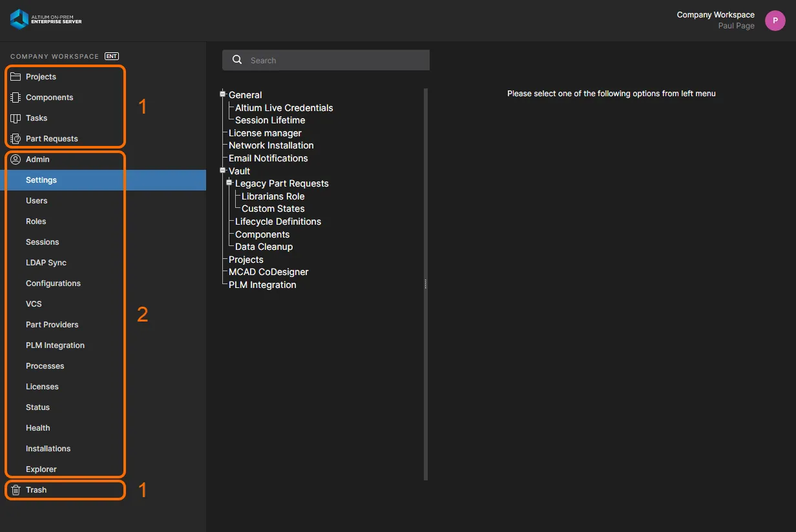
Task: Open Custom States setting
Action: [x=273, y=209]
